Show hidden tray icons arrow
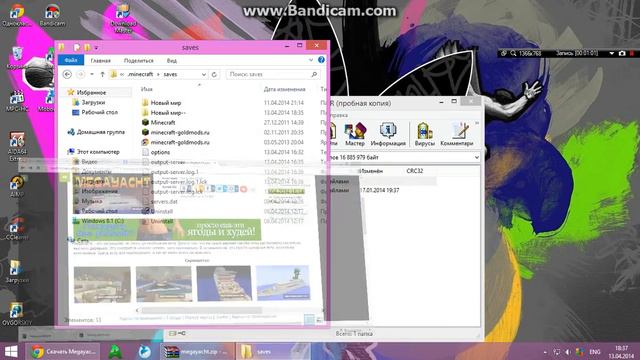The image size is (640, 360). pos(545,352)
